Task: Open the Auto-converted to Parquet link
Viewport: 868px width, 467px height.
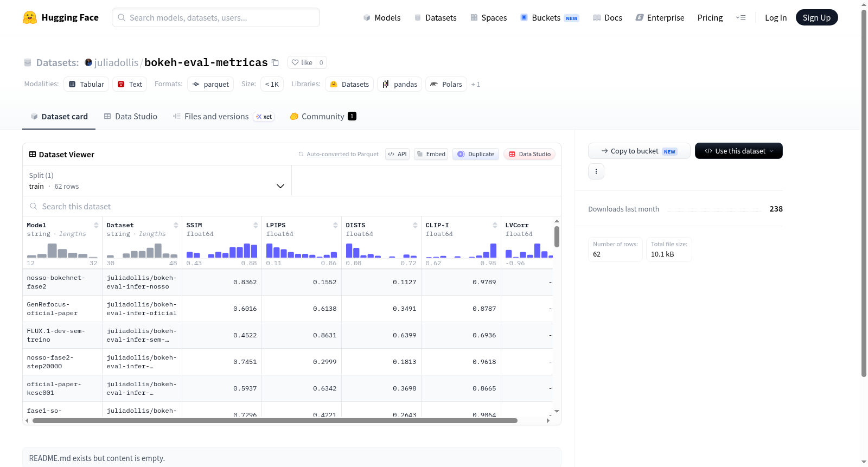Action: click(x=343, y=154)
